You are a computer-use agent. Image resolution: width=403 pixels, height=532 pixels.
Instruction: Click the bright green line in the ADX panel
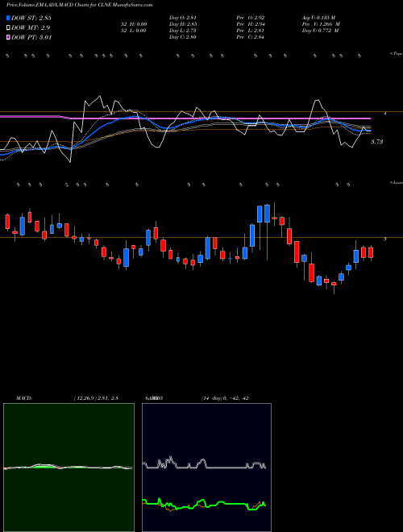click(x=204, y=504)
